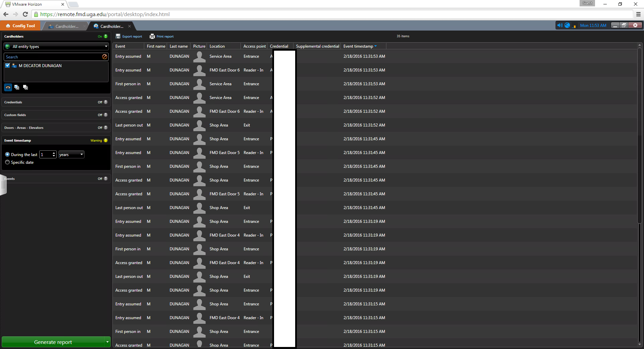Open the Generate report dropdown arrow
The height and width of the screenshot is (349, 644).
107,342
